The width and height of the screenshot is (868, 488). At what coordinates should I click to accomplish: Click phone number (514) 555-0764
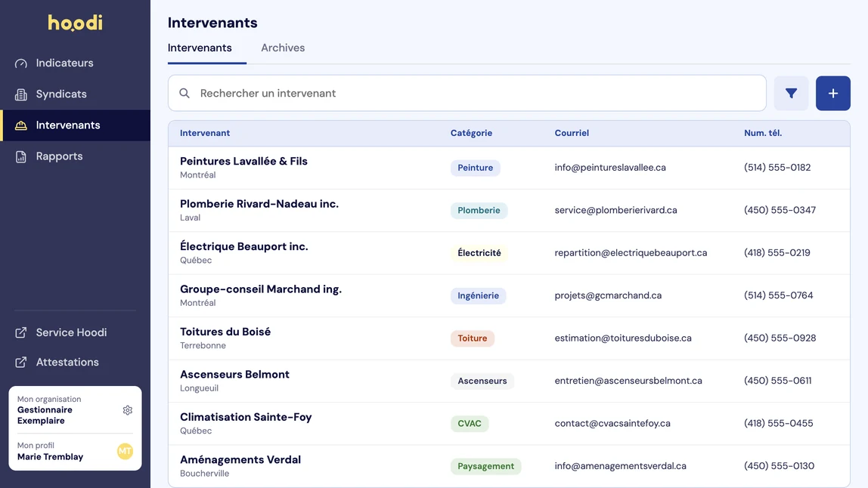coord(778,295)
